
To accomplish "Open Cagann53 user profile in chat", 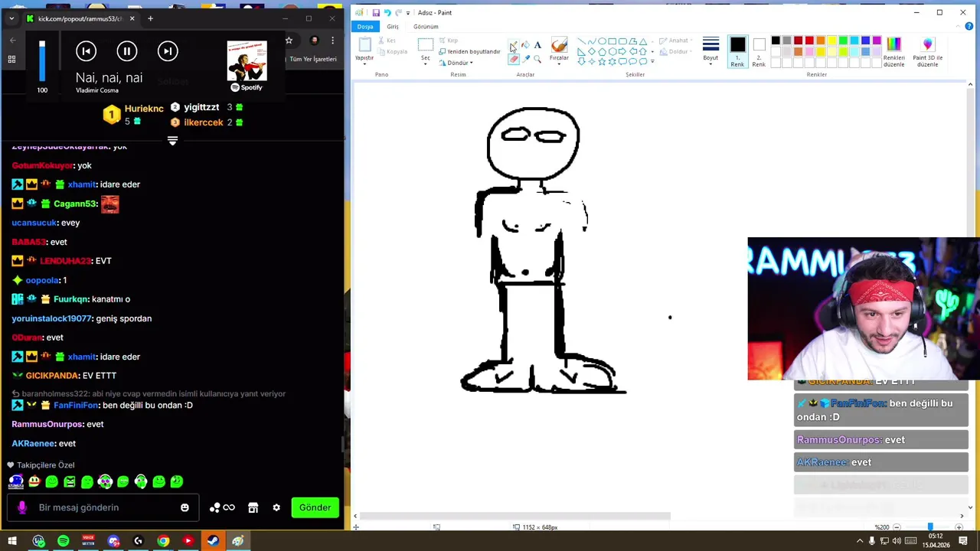I will pyautogui.click(x=75, y=204).
